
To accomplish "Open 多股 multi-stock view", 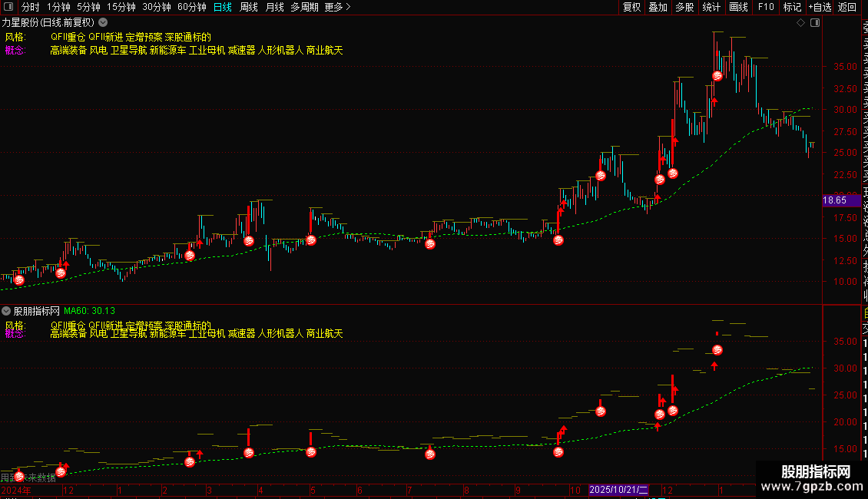I will point(684,7).
